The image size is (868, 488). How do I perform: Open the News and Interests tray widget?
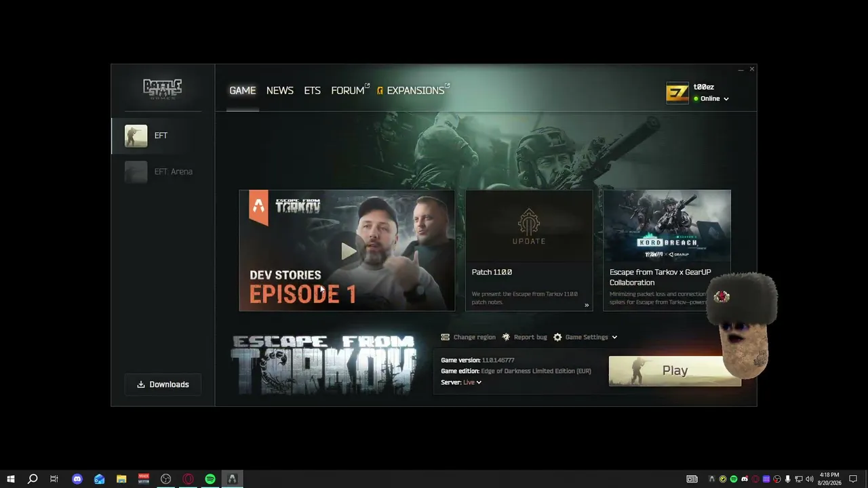pyautogui.click(x=692, y=479)
